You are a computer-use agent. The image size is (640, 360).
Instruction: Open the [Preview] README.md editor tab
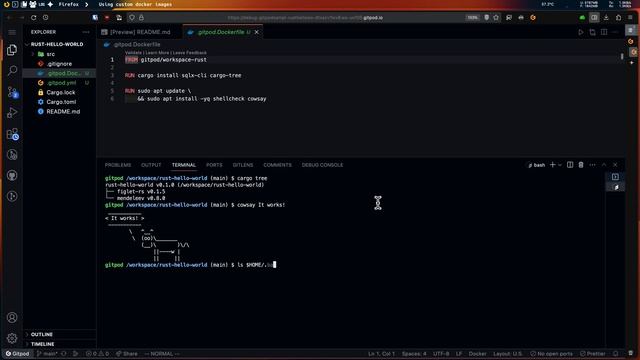coord(140,32)
